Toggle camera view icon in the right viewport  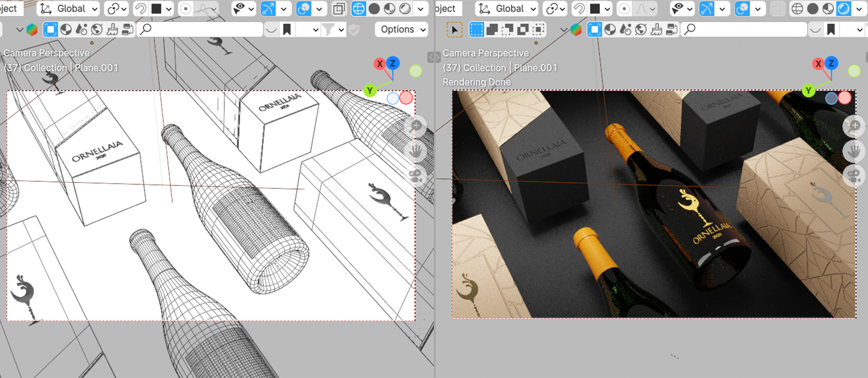coord(854,176)
